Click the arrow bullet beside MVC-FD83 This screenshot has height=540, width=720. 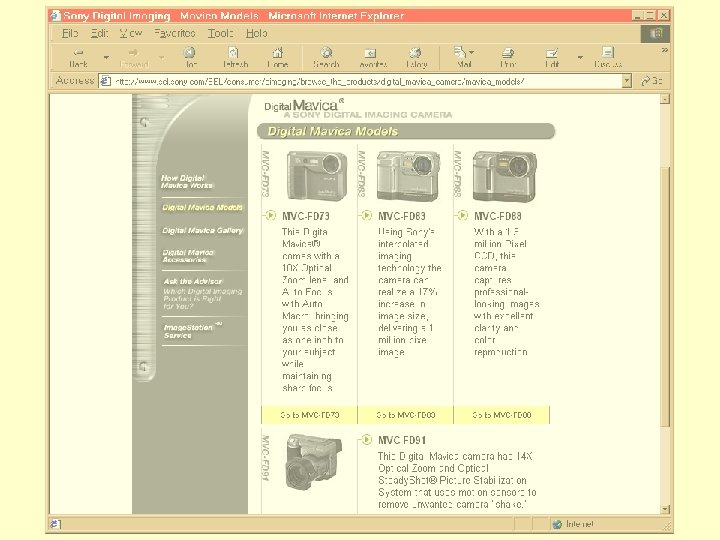click(x=366, y=215)
